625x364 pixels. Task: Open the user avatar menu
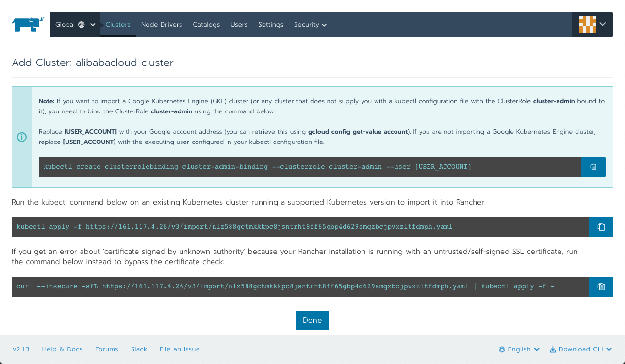tap(592, 24)
